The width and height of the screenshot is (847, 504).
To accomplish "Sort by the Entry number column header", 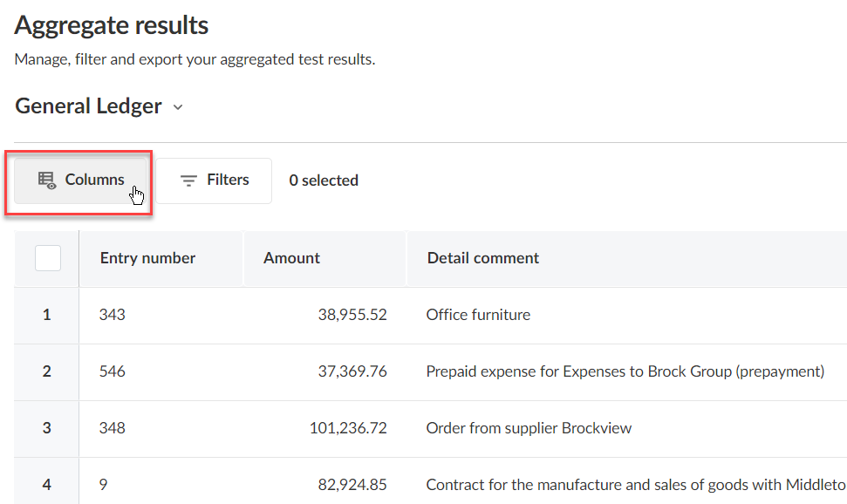I will pyautogui.click(x=147, y=258).
